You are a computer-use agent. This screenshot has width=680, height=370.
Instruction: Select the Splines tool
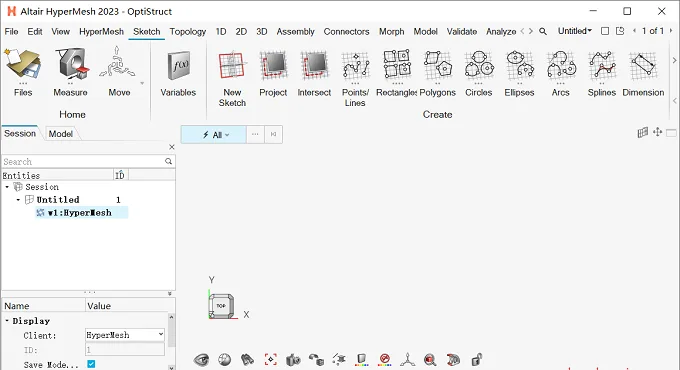pos(602,72)
